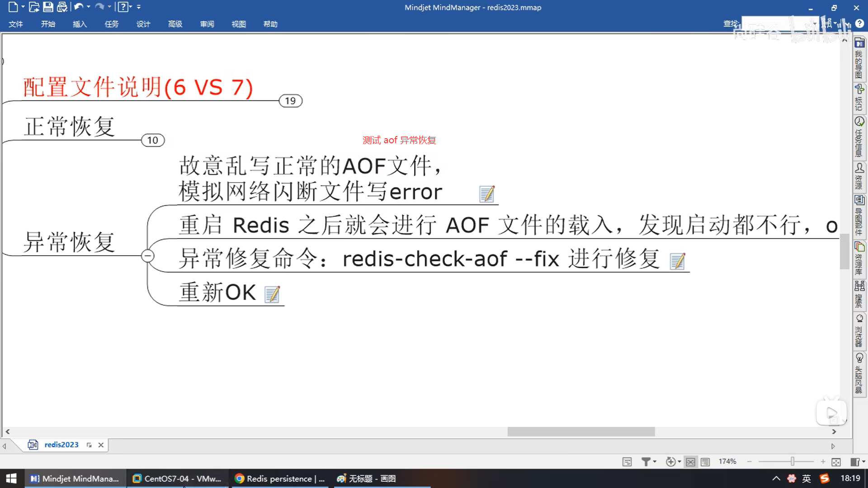The image size is (868, 488).
Task: Click filter funnel icon in status bar
Action: (646, 461)
